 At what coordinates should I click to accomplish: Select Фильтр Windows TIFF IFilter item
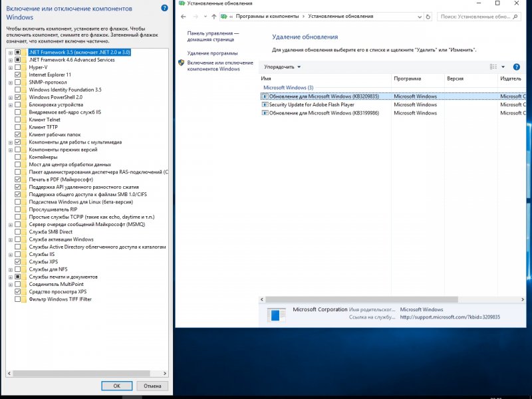(60, 299)
